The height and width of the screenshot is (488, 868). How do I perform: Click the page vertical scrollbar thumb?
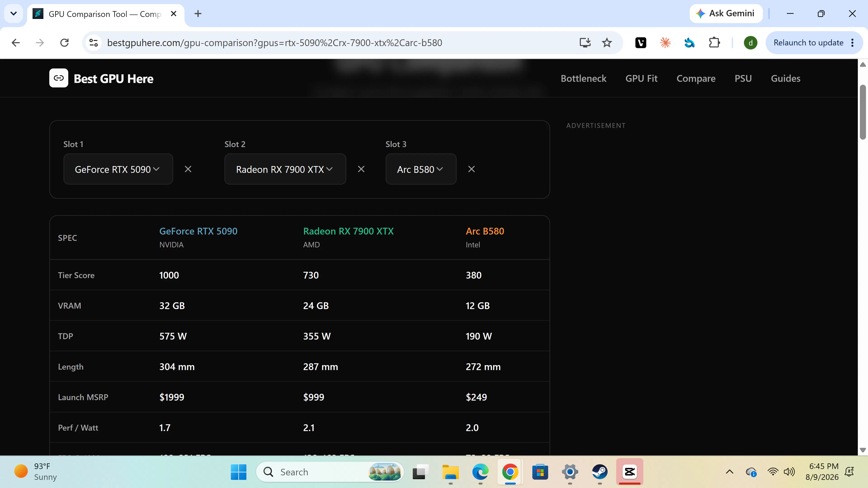click(x=863, y=112)
